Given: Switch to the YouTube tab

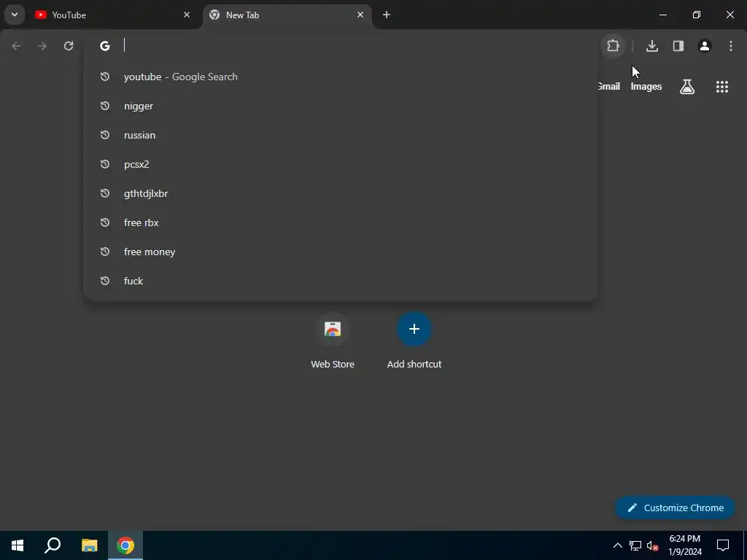Looking at the screenshot, I should (x=113, y=15).
